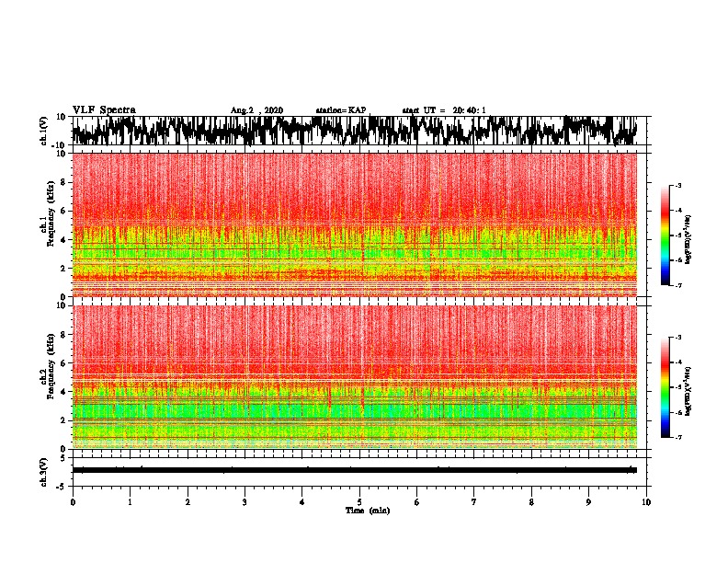This screenshot has height=563, width=728.
Task: Click the 10 tick label on Time axis
Action: click(646, 502)
